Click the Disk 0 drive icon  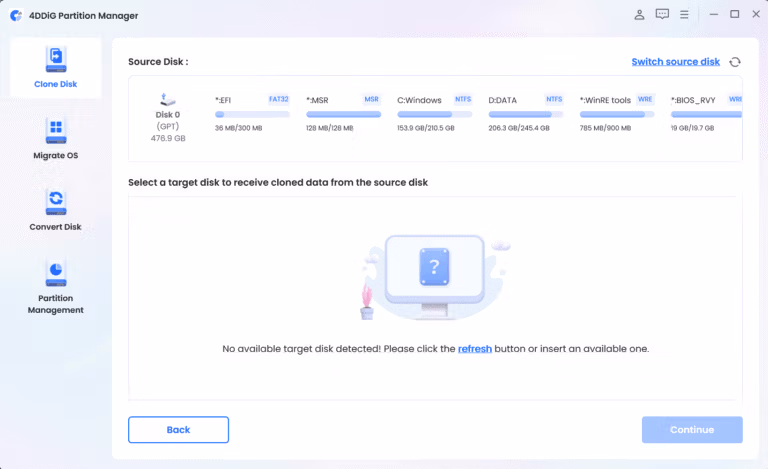[168, 100]
